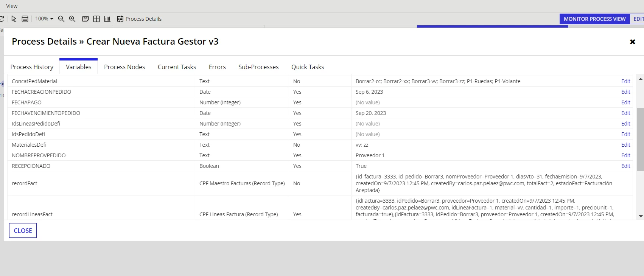The image size is (644, 276).
Task: Click Edit for IdsLineasPedidoDefi
Action: click(x=625, y=124)
